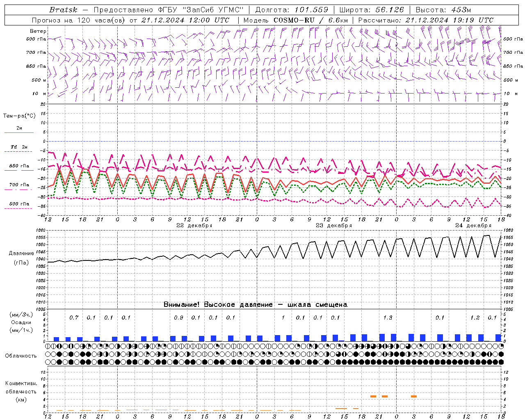Screen dimensions: 525x420
Task: Click the solid line under the "2м" legend
Action: (x=19, y=132)
